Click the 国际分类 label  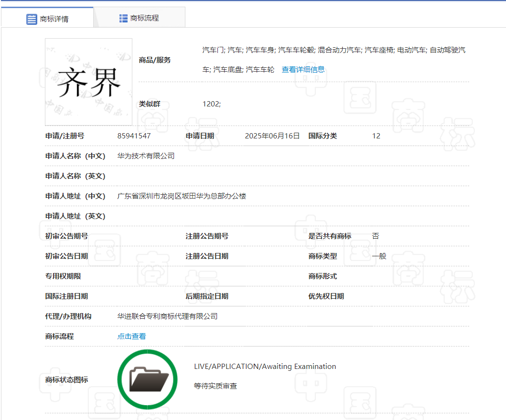323,136
